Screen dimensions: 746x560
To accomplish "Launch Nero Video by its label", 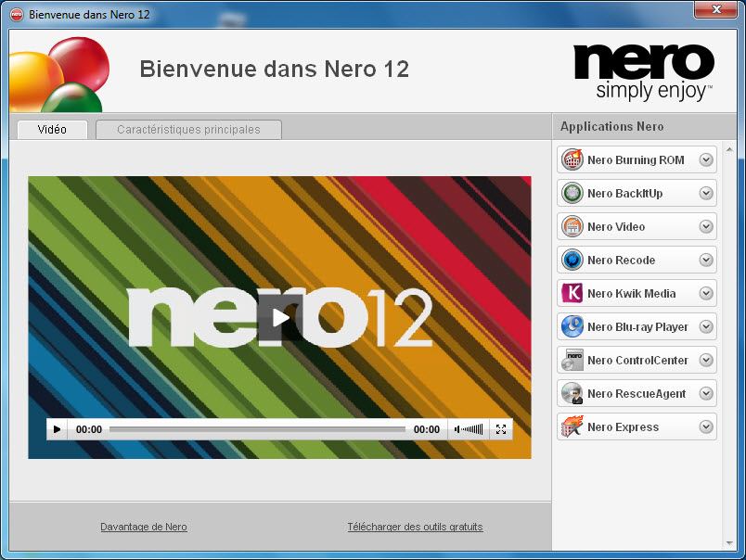I will tap(616, 227).
